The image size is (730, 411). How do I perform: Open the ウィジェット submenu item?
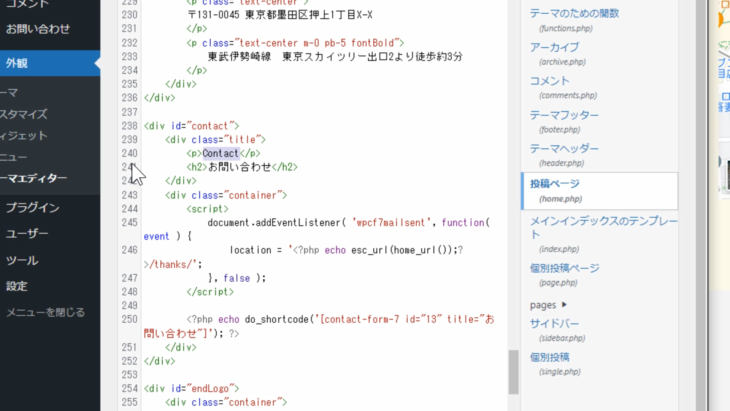24,135
